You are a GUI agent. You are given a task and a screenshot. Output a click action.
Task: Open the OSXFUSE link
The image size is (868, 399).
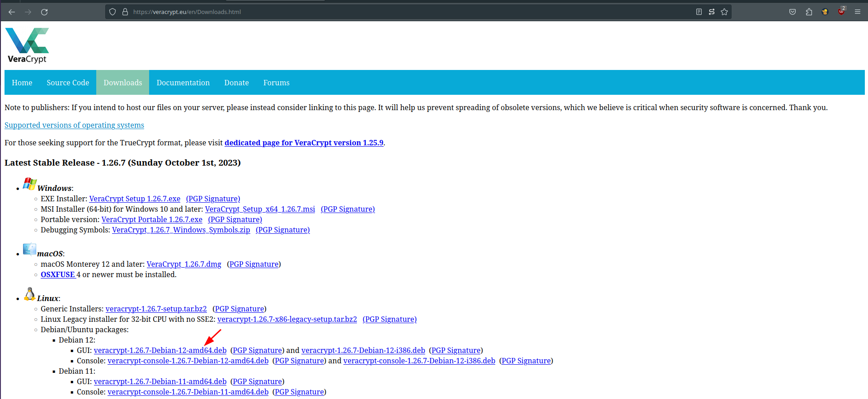point(58,274)
